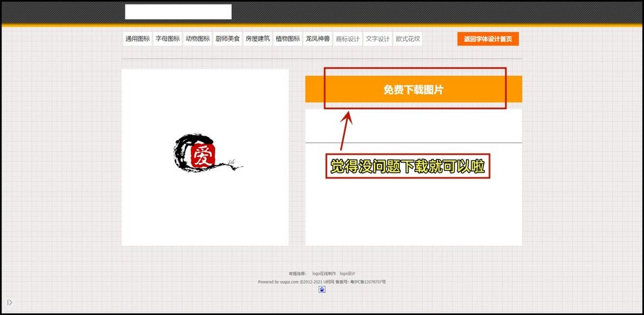Select the 厨师美食 food category tab
Screen dimensions: 644x315
pyautogui.click(x=228, y=38)
